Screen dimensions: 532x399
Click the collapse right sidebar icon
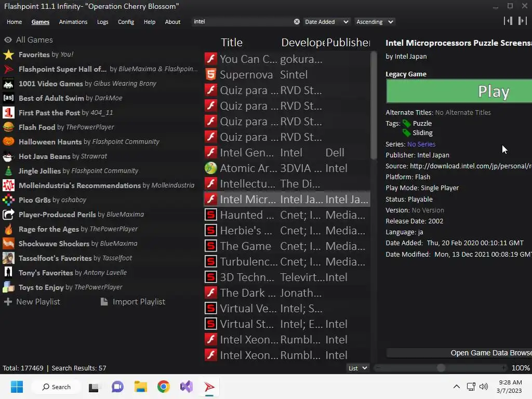[x=523, y=21]
